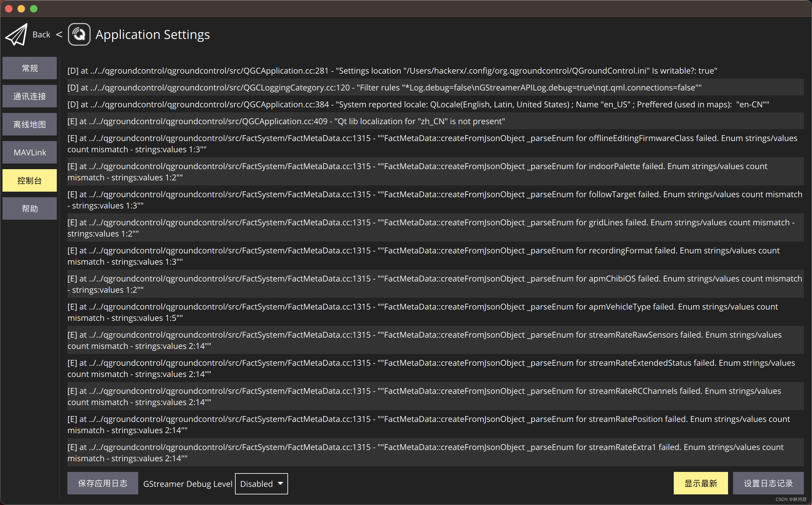Select the followTarget error log entry
This screenshot has width=812, height=505.
435,200
